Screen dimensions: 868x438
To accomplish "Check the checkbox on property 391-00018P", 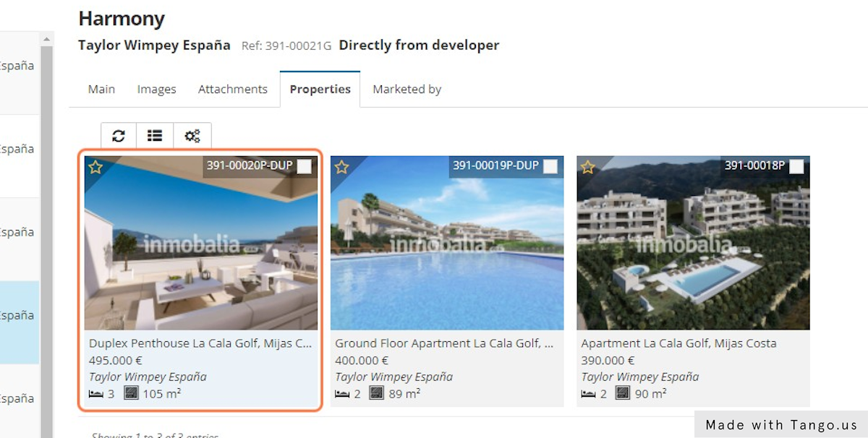I will click(x=796, y=166).
